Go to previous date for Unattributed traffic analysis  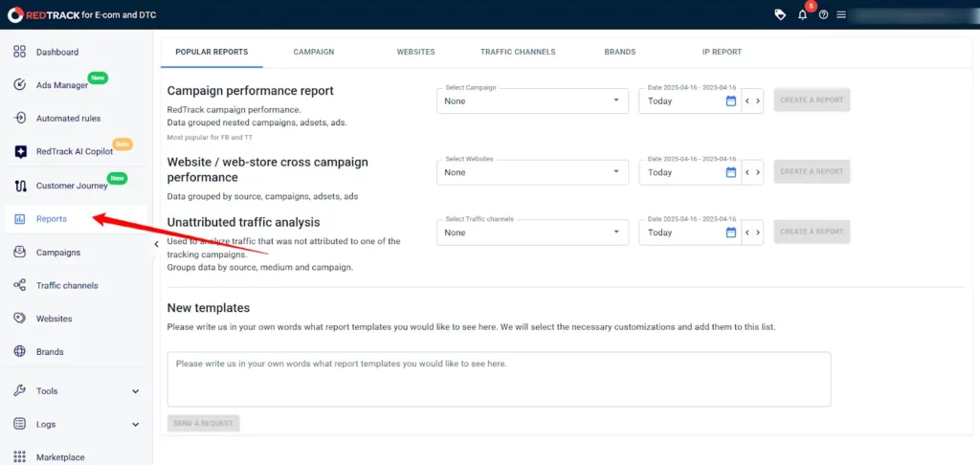(747, 232)
